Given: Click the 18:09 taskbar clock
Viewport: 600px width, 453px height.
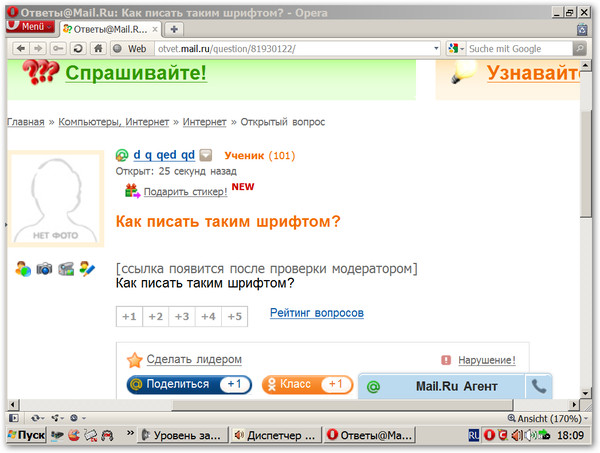Looking at the screenshot, I should pos(570,435).
